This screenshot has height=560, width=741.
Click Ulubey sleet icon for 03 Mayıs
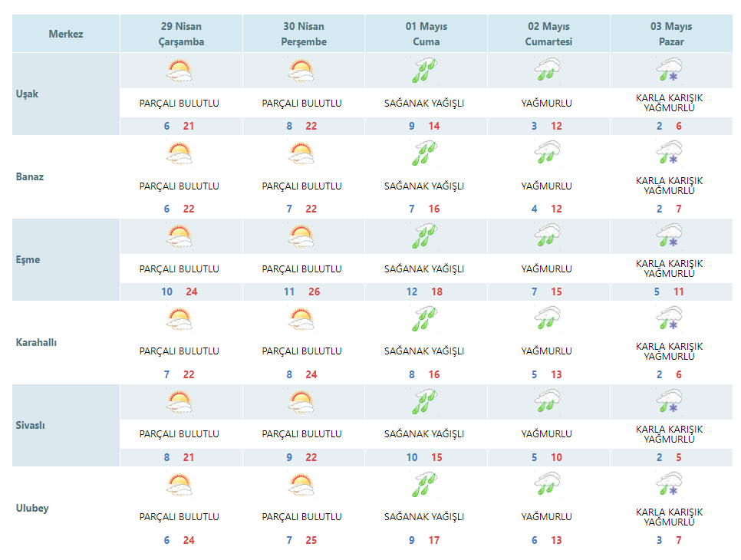click(670, 485)
